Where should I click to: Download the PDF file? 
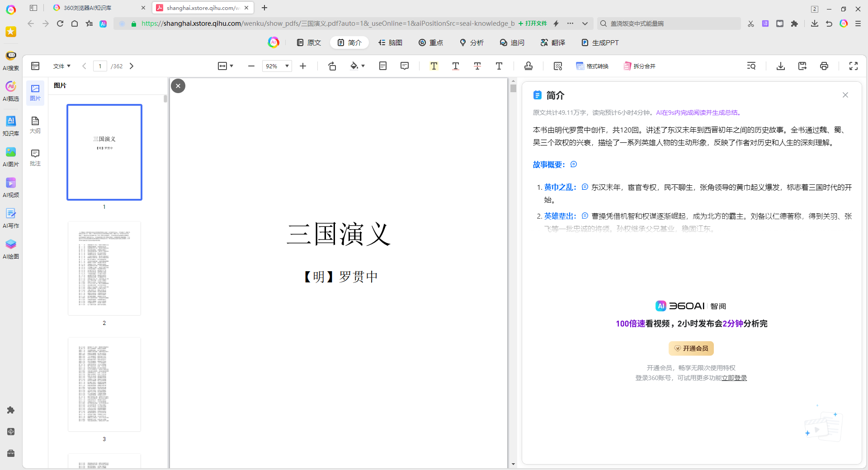tap(781, 66)
